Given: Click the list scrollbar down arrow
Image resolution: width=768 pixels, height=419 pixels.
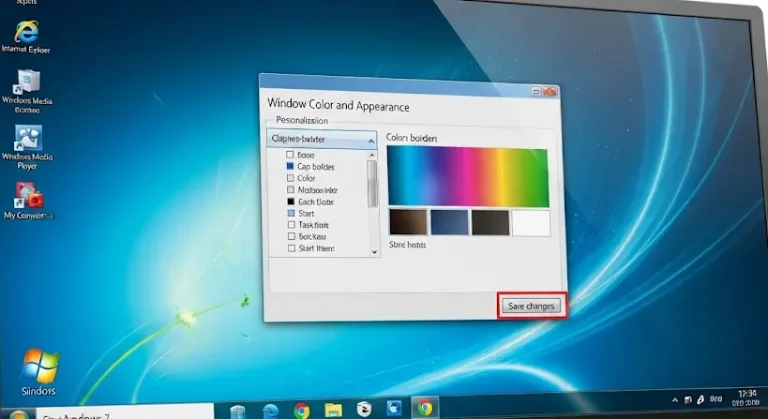Looking at the screenshot, I should pyautogui.click(x=374, y=252).
